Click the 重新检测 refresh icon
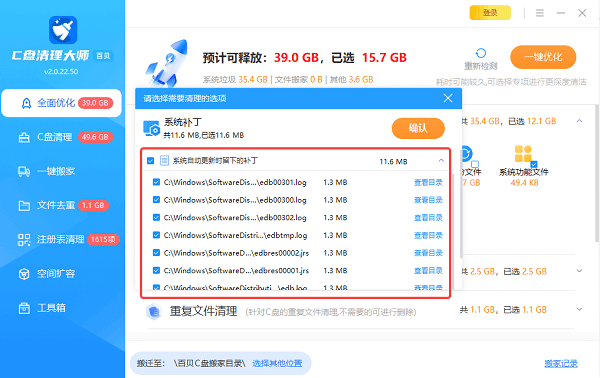Image resolution: width=600 pixels, height=378 pixels. [x=481, y=53]
